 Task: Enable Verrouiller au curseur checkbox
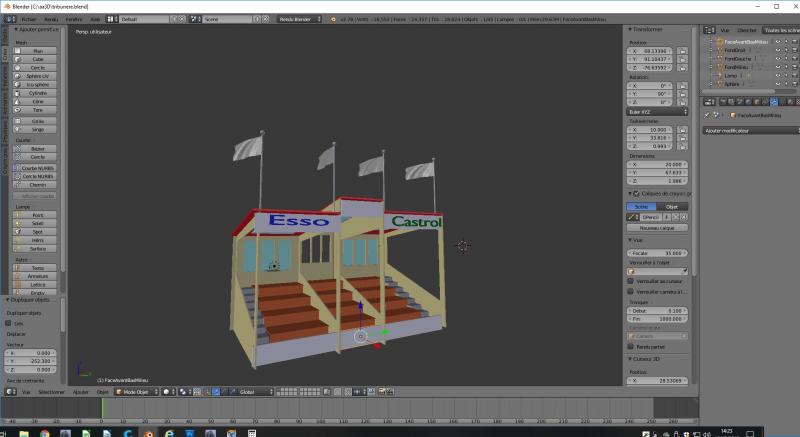click(631, 281)
